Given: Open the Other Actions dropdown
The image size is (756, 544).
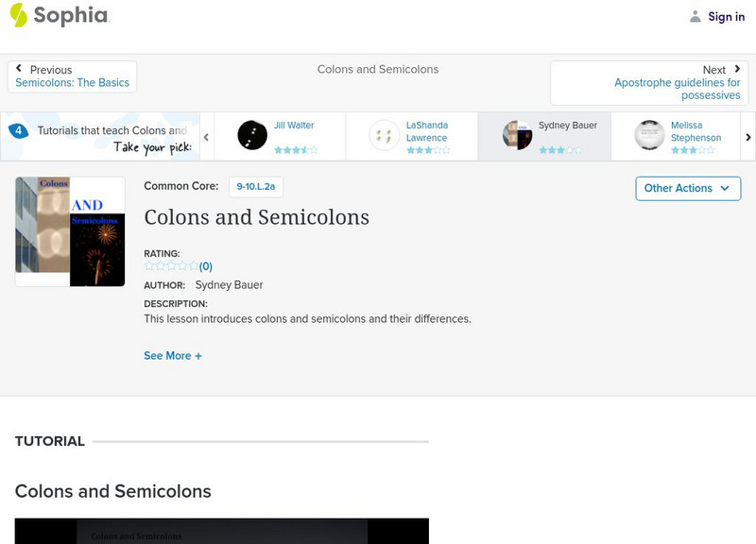Looking at the screenshot, I should (x=687, y=188).
